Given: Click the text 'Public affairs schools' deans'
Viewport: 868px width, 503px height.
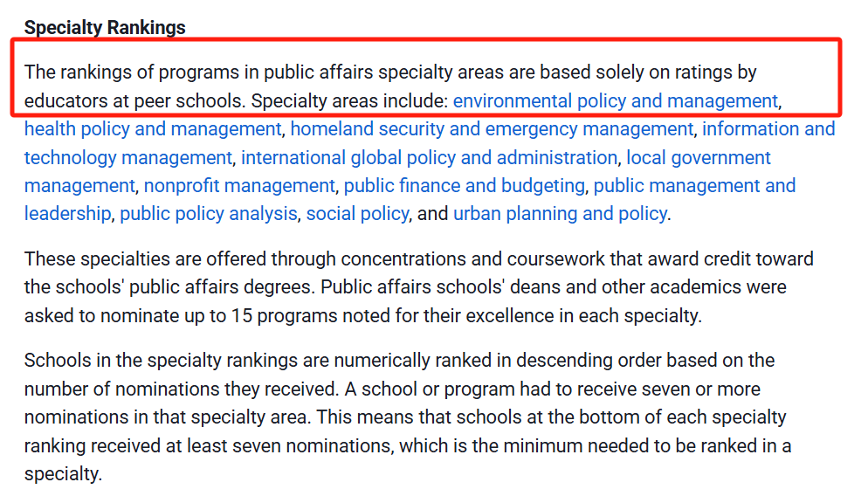Looking at the screenshot, I should point(434,287).
